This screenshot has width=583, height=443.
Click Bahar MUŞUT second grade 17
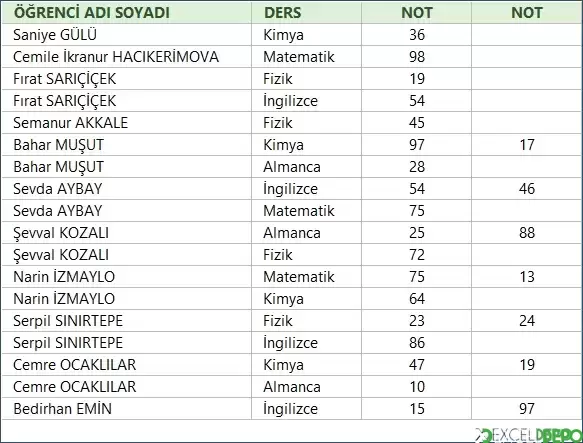(x=526, y=145)
